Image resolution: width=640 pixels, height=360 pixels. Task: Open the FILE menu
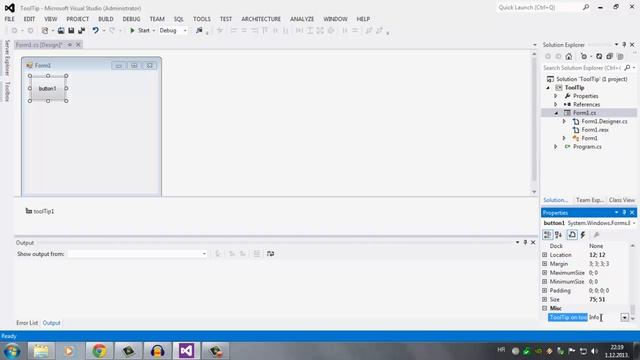pyautogui.click(x=9, y=19)
